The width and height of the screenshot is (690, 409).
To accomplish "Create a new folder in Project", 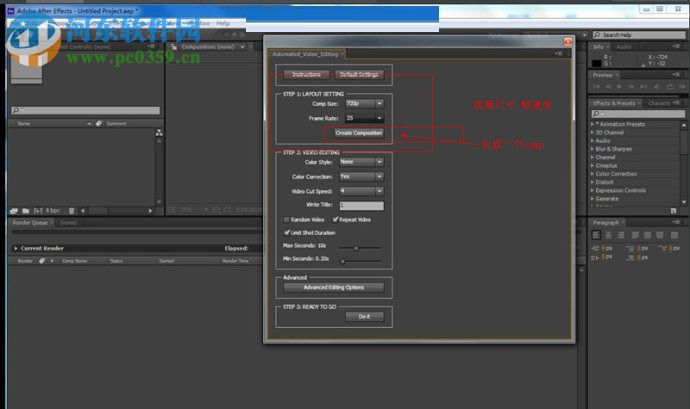I will point(26,211).
